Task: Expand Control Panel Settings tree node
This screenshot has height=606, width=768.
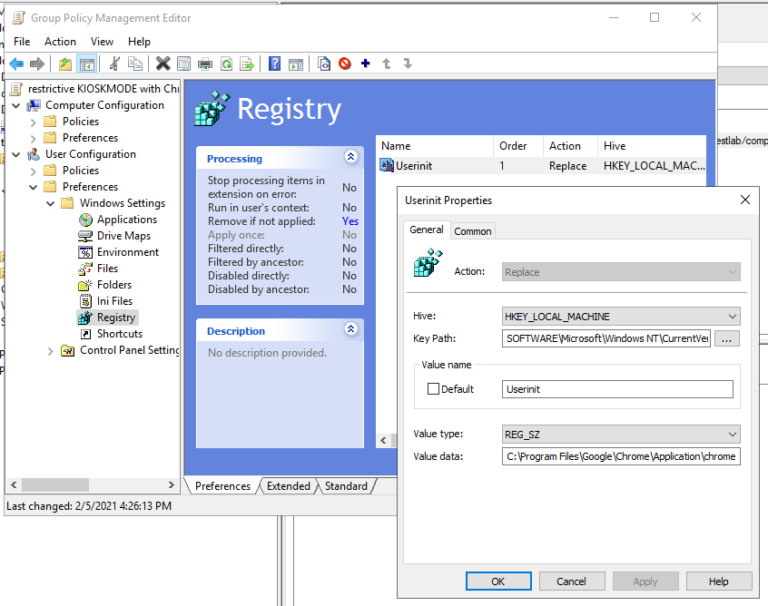Action: pyautogui.click(x=51, y=351)
